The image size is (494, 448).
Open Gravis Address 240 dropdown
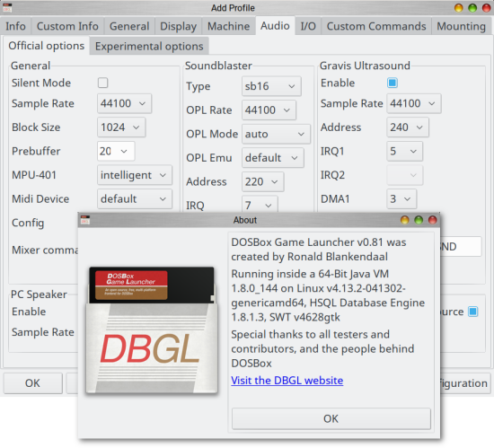click(x=408, y=127)
